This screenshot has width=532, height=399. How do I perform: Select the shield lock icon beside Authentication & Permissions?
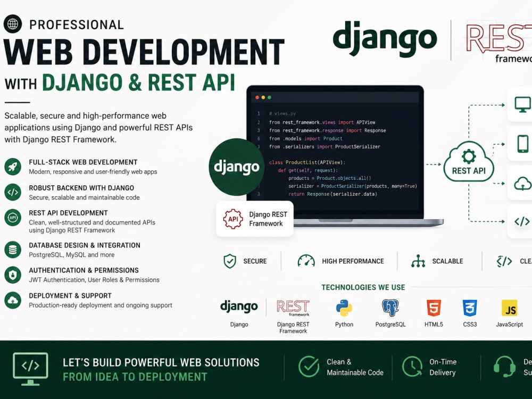(x=13, y=275)
